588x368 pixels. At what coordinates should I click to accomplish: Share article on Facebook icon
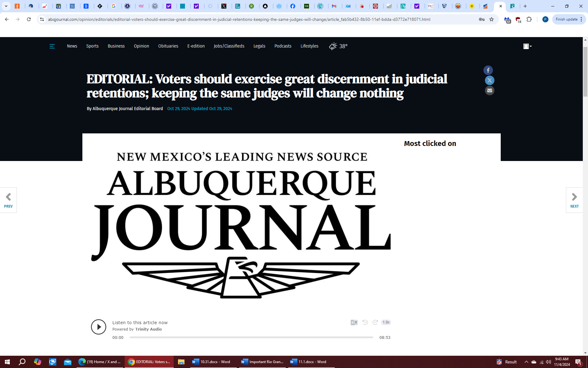pyautogui.click(x=488, y=70)
